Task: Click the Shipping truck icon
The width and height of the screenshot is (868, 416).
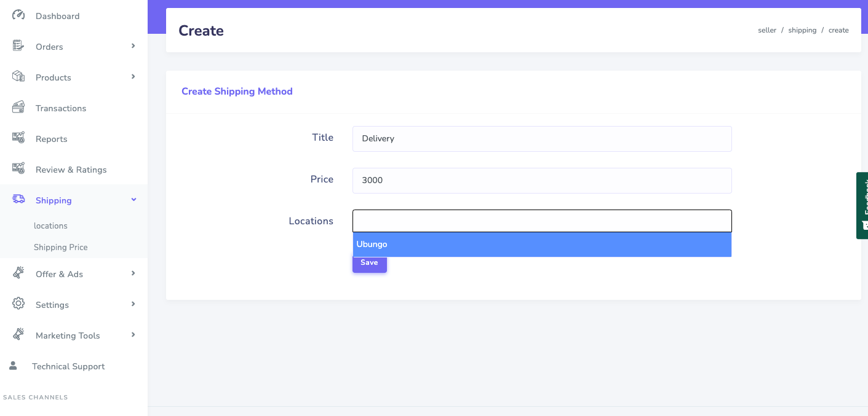Action: (x=18, y=200)
